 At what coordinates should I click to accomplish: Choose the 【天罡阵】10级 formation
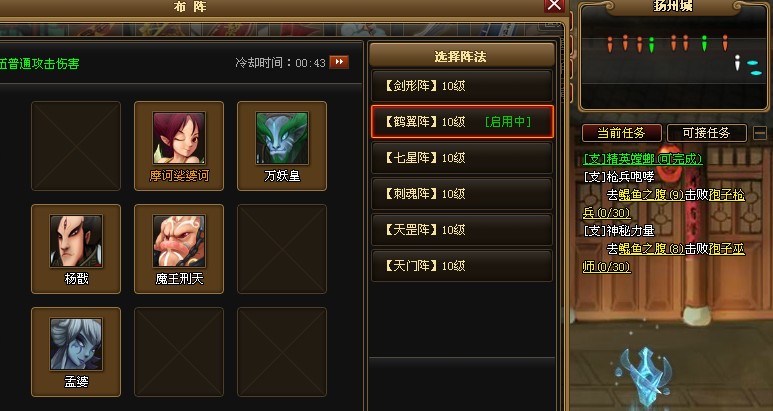pos(462,230)
